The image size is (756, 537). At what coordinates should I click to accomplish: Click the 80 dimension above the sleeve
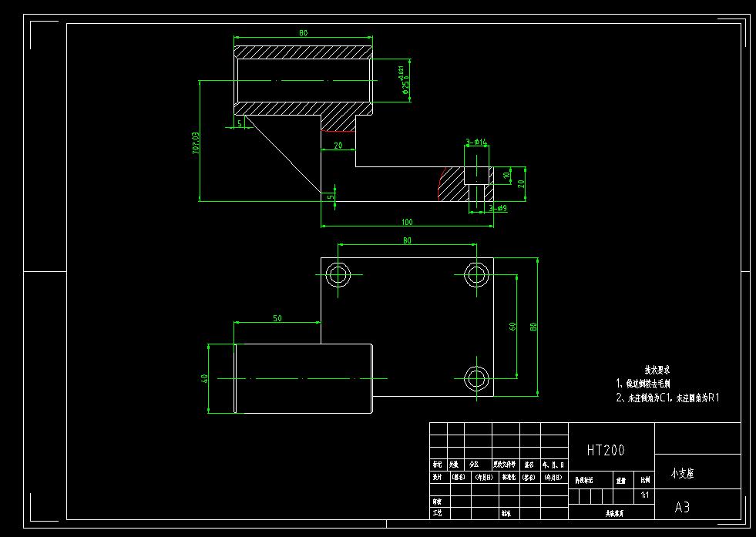click(303, 33)
